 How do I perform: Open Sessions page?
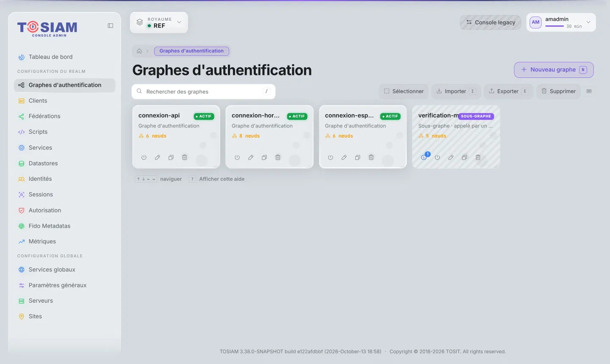(x=64, y=195)
